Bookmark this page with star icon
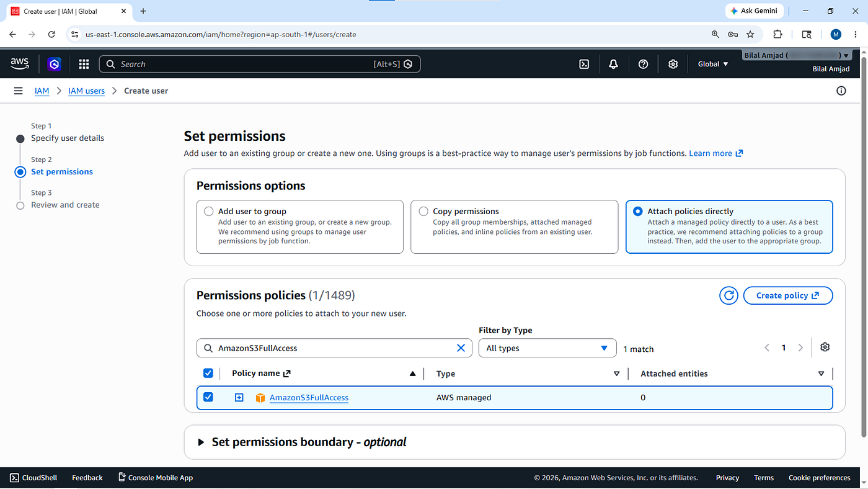 pos(750,34)
